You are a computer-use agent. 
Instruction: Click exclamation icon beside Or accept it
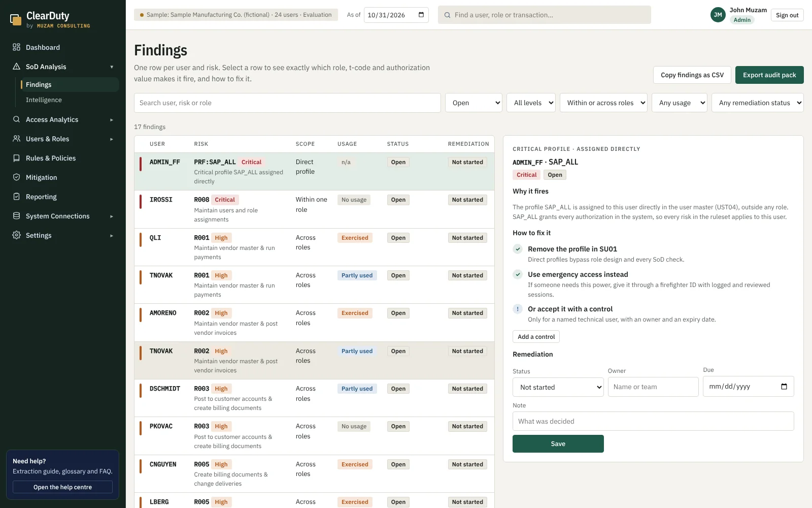(518, 309)
